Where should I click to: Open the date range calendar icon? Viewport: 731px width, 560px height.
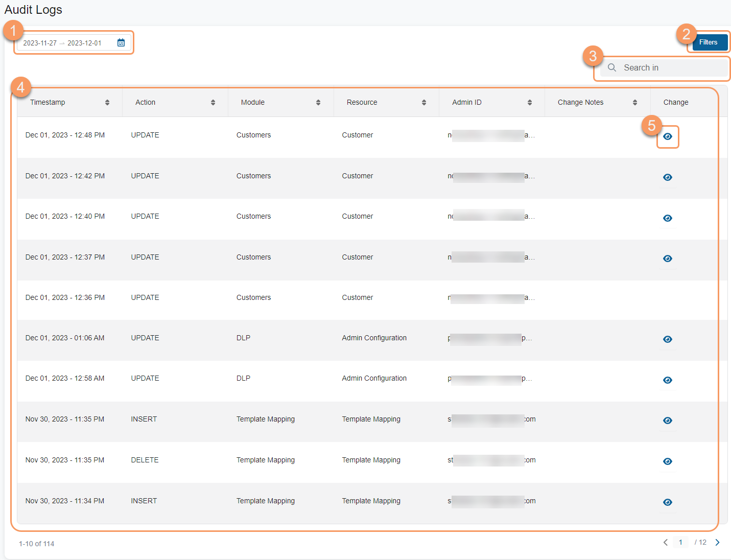point(121,43)
